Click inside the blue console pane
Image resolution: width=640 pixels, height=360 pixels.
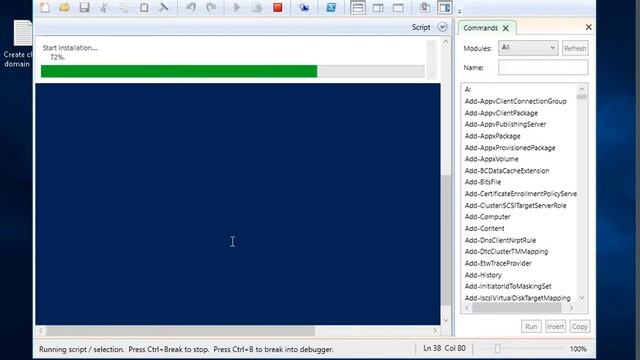coord(238,204)
